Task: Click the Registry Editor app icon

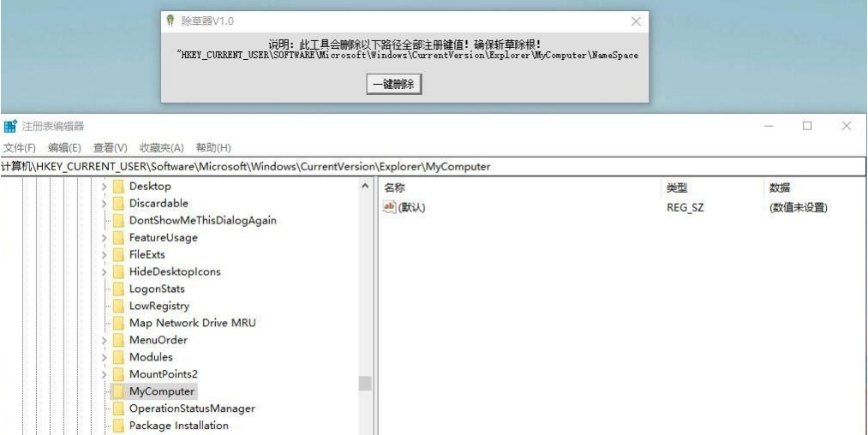Action: 10,126
